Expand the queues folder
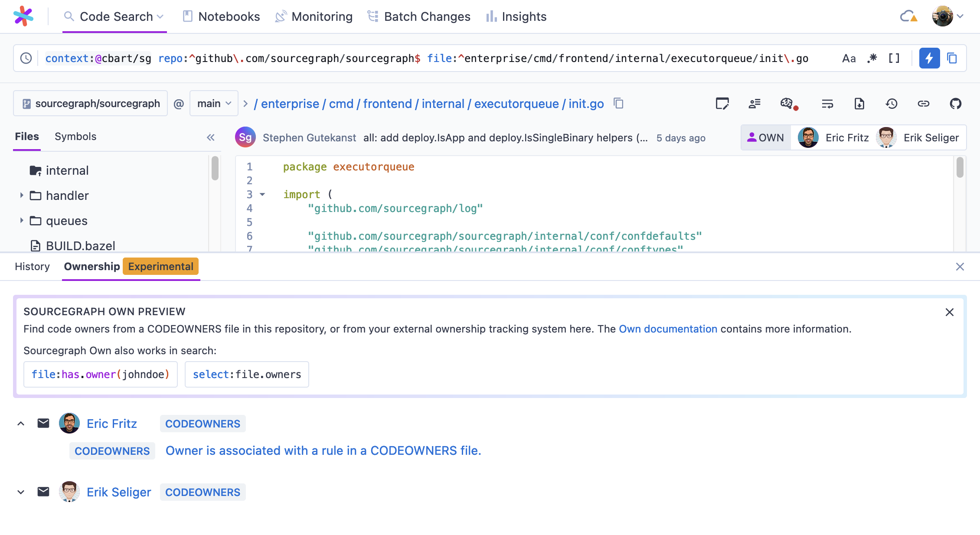The height and width of the screenshot is (535, 980). point(21,221)
